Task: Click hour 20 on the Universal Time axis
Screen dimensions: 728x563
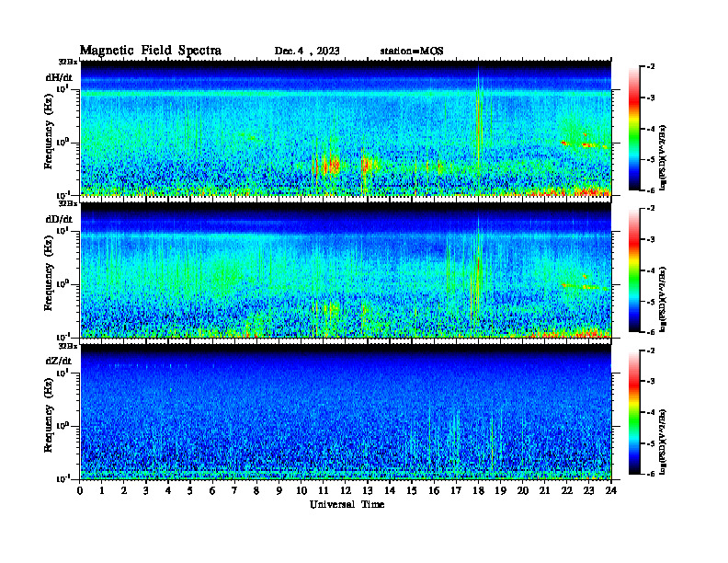Action: point(522,490)
